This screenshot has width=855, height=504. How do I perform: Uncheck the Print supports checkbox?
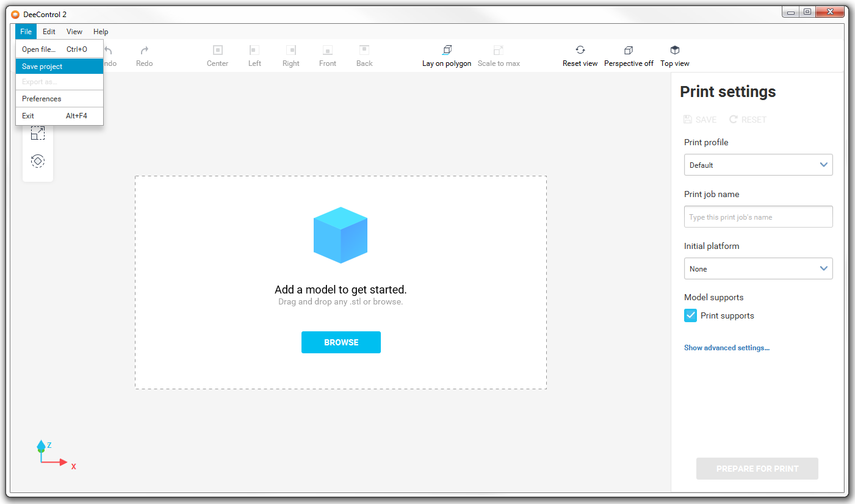(x=690, y=315)
